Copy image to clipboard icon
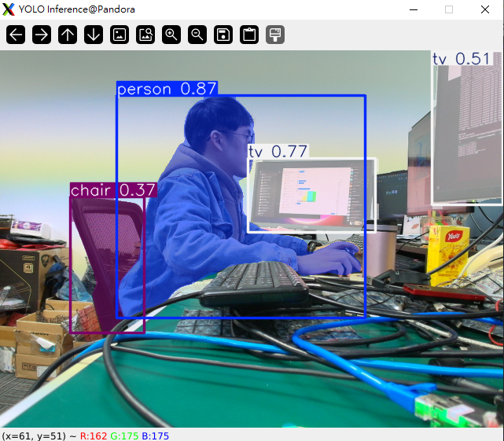 point(249,35)
